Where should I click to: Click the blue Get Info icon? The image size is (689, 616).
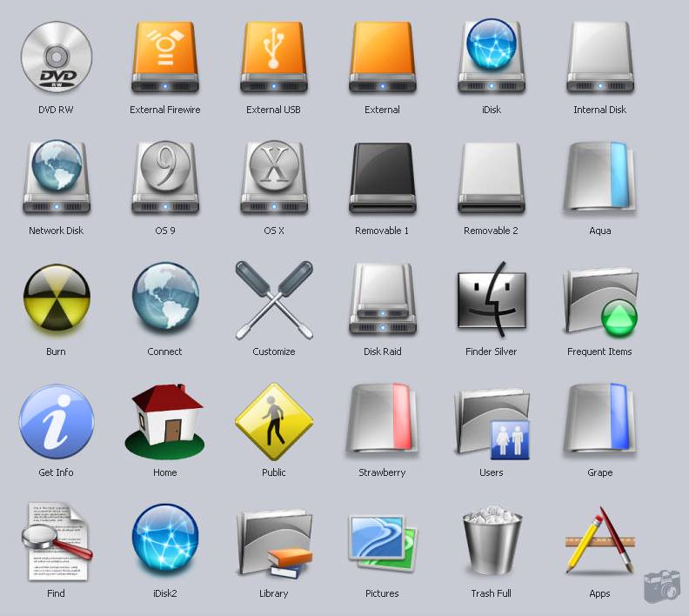pyautogui.click(x=56, y=421)
